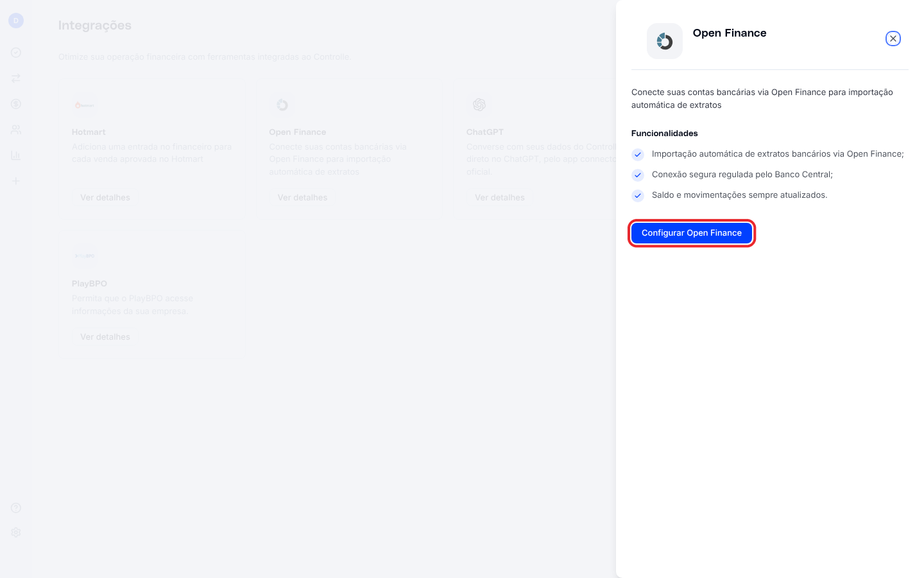Open the dollar coin sidebar icon
Viewport: 924px width, 578px height.
point(16,104)
